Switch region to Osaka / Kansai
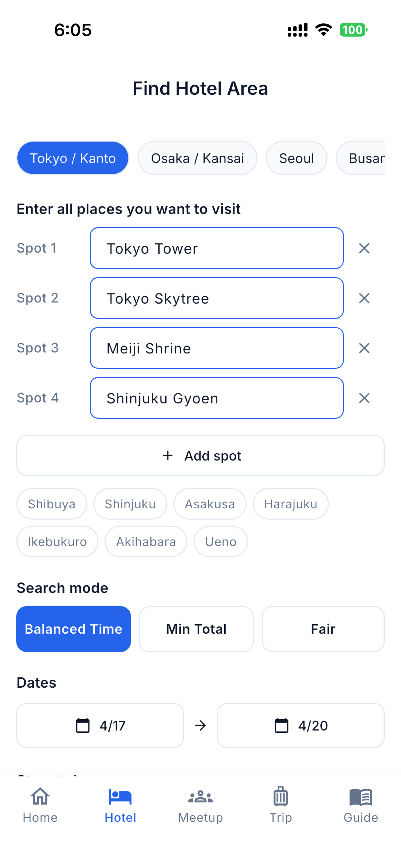401x868 pixels. pyautogui.click(x=197, y=158)
